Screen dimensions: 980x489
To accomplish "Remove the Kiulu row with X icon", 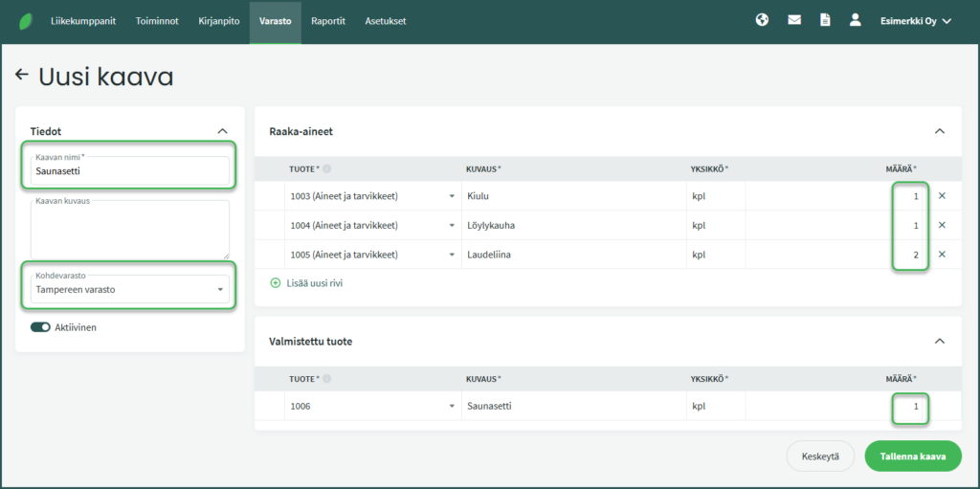I will 942,196.
